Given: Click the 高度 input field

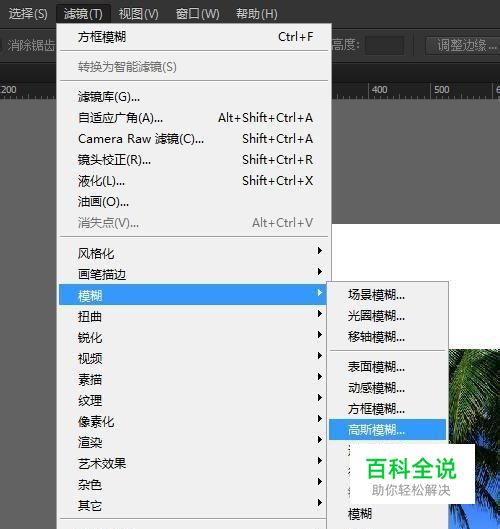Looking at the screenshot, I should pyautogui.click(x=385, y=45).
